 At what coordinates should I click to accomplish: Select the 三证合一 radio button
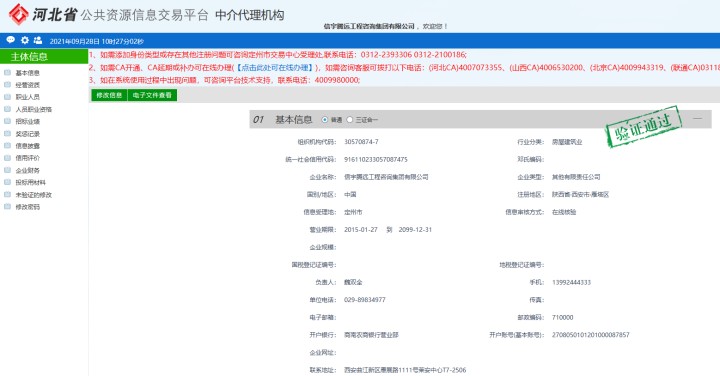(350, 120)
